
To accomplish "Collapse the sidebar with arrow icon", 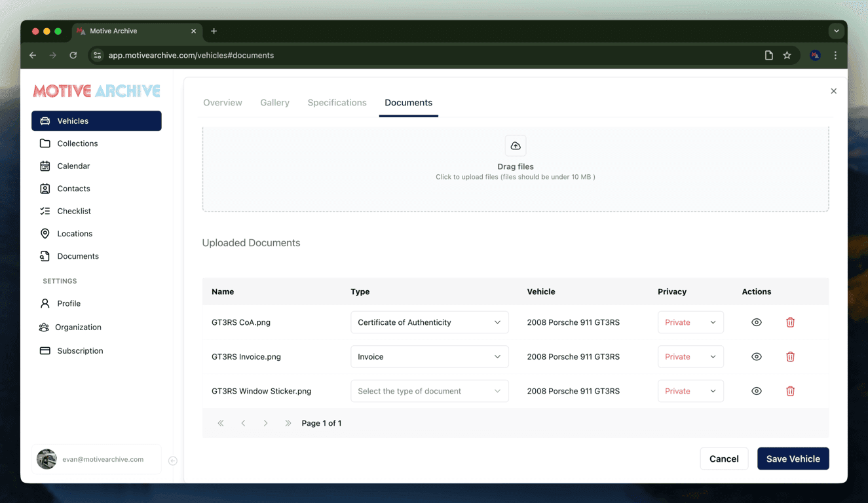I will click(173, 461).
